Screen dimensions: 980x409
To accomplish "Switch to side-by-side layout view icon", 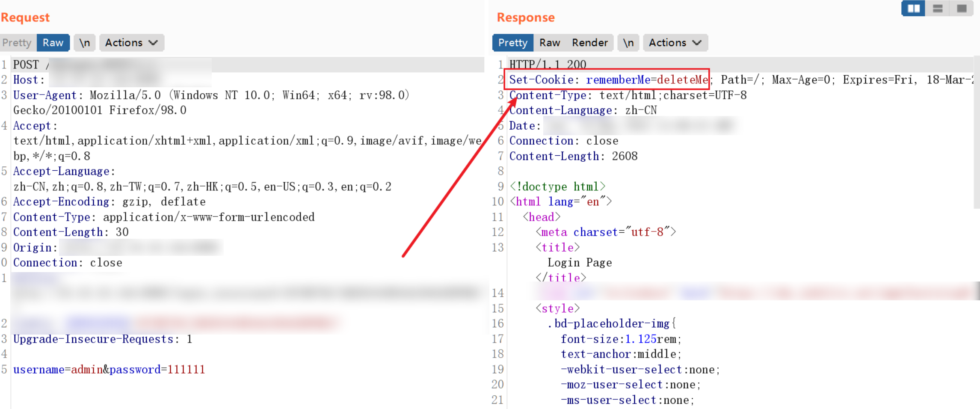I will [x=913, y=9].
